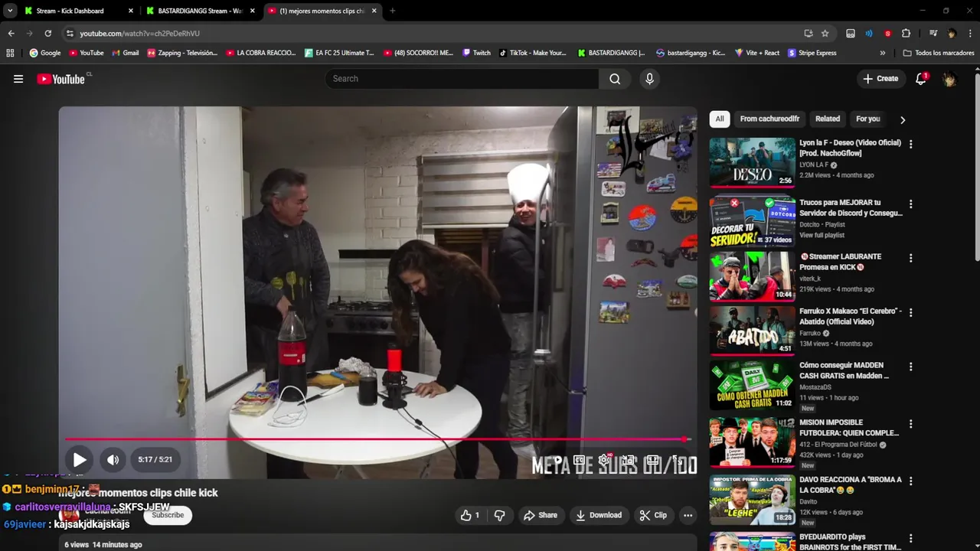The width and height of the screenshot is (980, 551).
Task: Toggle closed captions in the player
Action: coord(580,460)
